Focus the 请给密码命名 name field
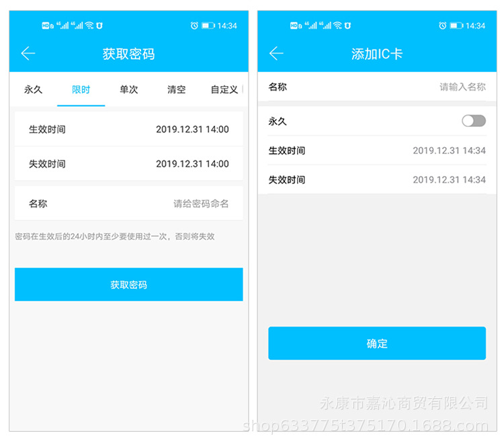The image size is (504, 446). [x=128, y=204]
